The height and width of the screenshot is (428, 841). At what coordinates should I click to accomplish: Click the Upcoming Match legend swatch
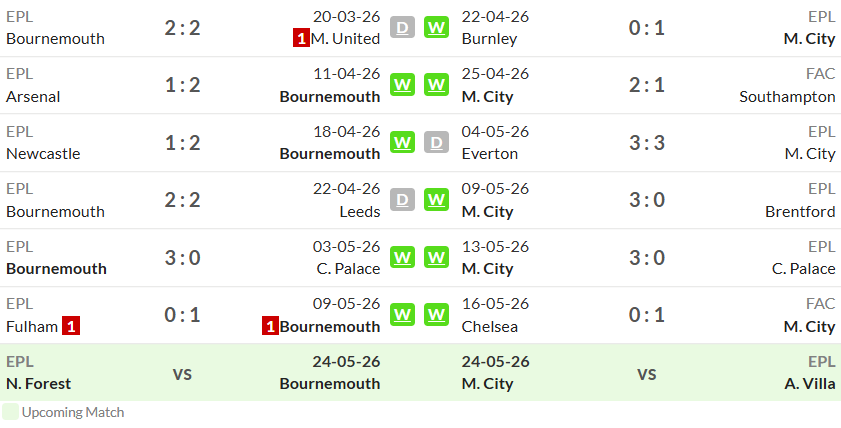pyautogui.click(x=10, y=412)
